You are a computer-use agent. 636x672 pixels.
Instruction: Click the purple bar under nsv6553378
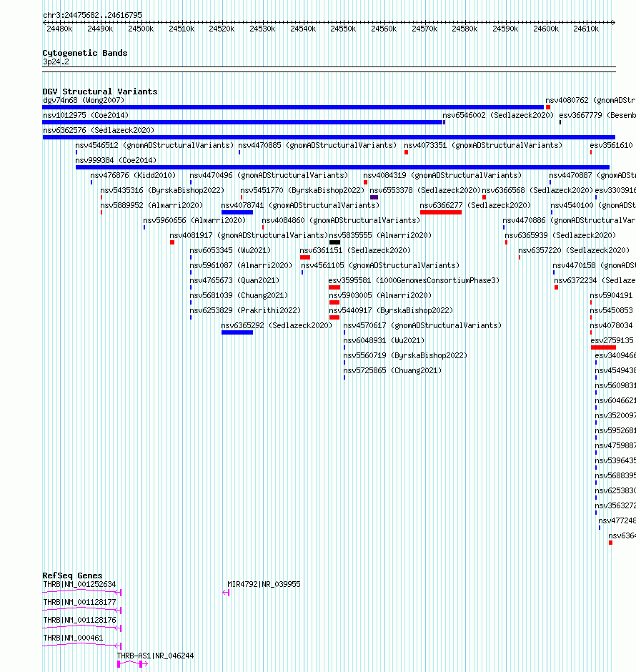coord(374,197)
